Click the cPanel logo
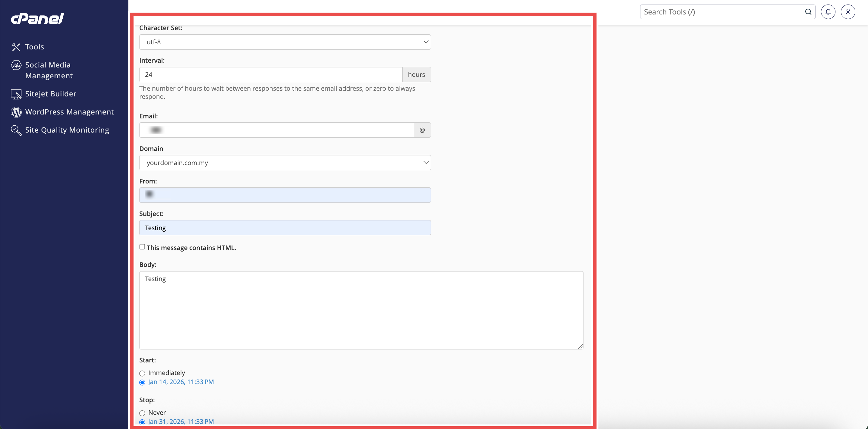 (37, 18)
